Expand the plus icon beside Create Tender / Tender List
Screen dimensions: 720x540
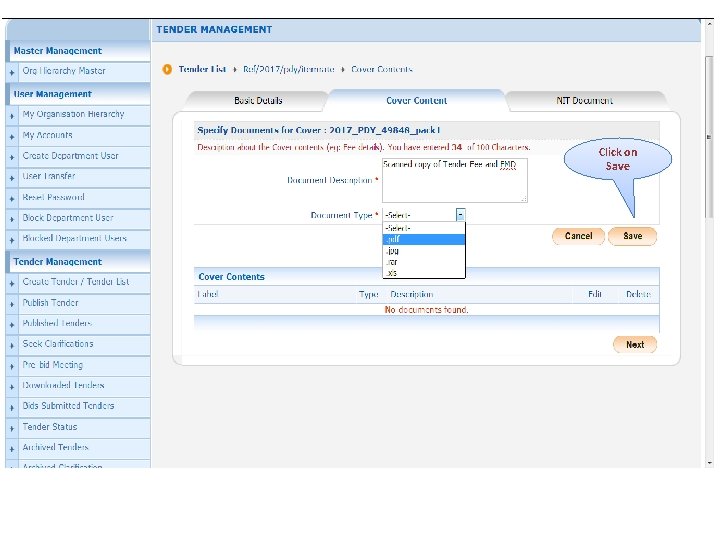coord(12,283)
